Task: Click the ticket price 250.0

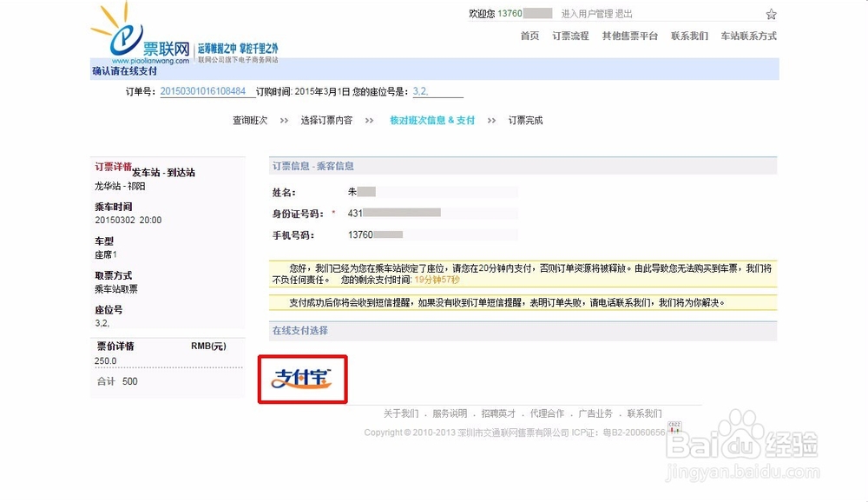Action: point(106,361)
